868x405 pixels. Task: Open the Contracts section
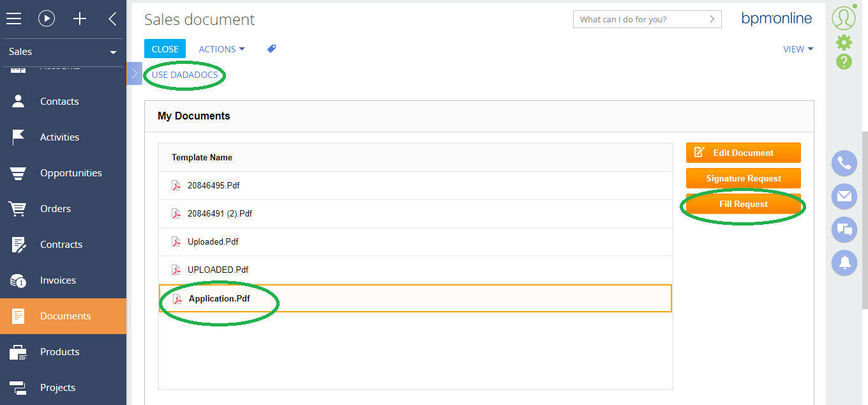63,245
